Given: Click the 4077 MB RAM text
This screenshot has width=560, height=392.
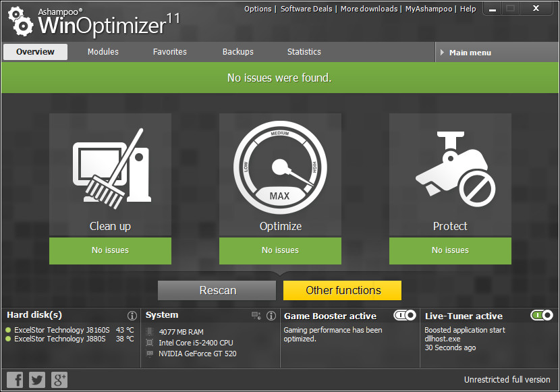Looking at the screenshot, I should coord(181,332).
